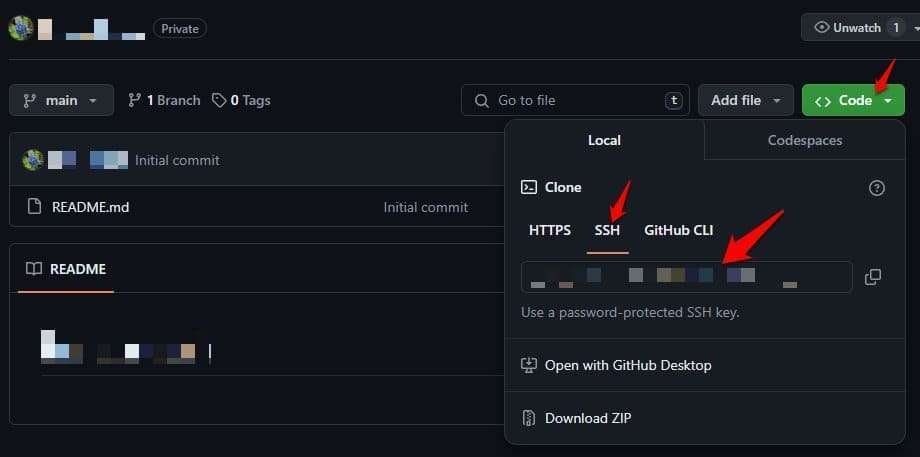
Task: Select the GitHub CLI clone option
Action: tap(679, 231)
